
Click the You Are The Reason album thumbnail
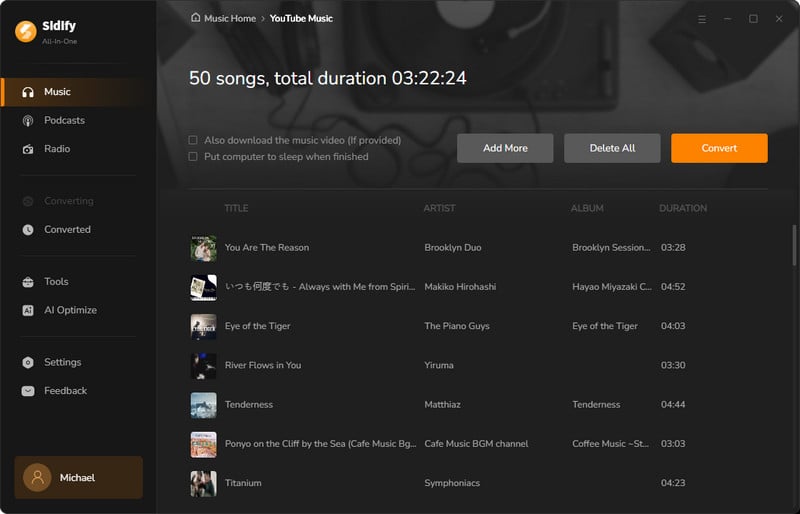(204, 248)
